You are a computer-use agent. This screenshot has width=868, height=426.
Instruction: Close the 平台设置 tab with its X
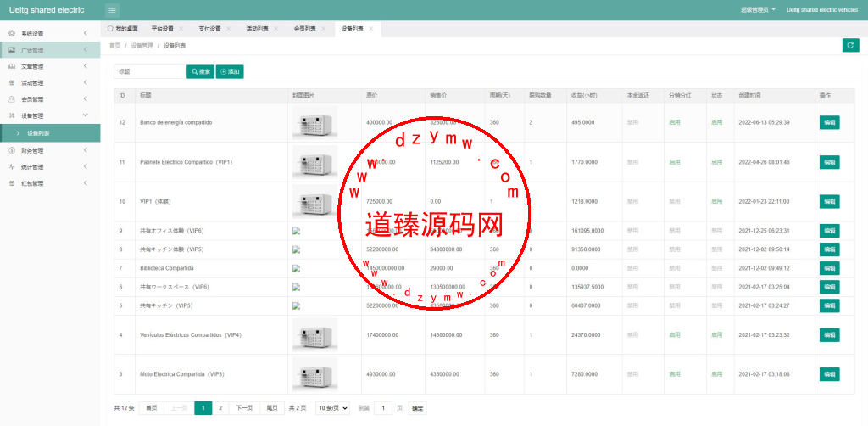tap(181, 29)
